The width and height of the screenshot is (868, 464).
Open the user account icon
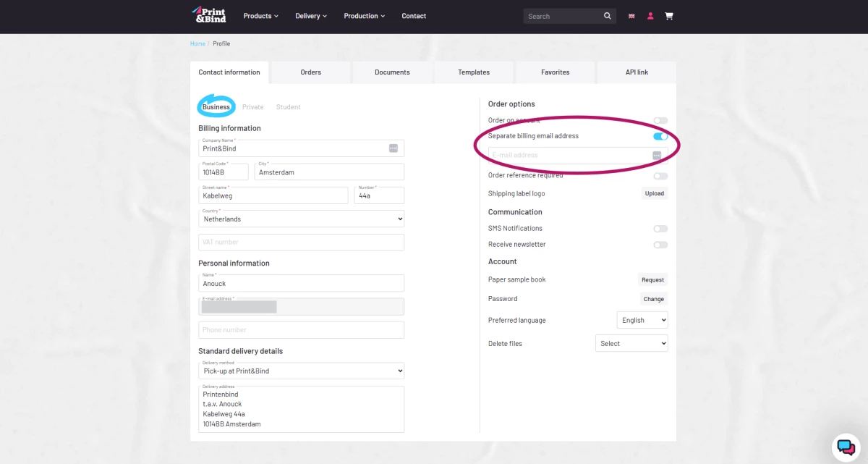(x=650, y=16)
